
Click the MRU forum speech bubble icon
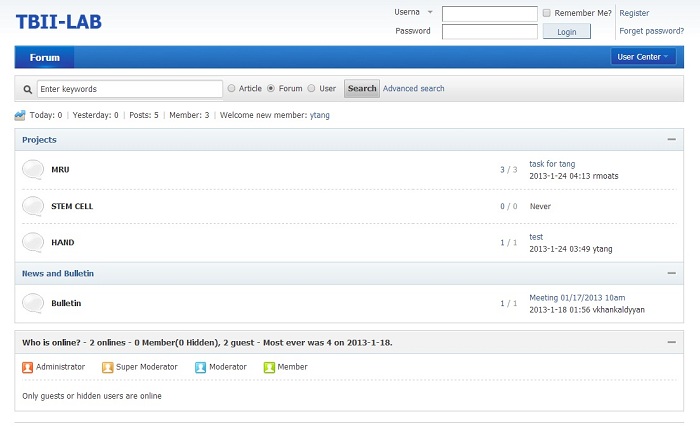click(33, 169)
